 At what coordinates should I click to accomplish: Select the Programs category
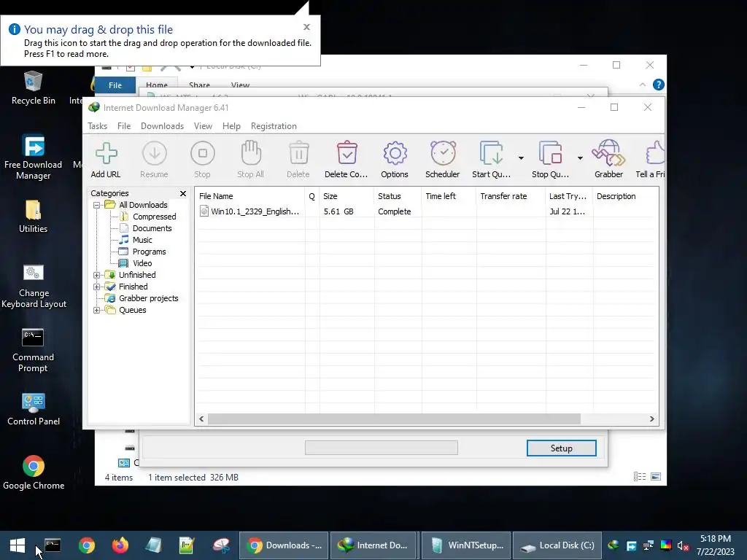pyautogui.click(x=149, y=252)
